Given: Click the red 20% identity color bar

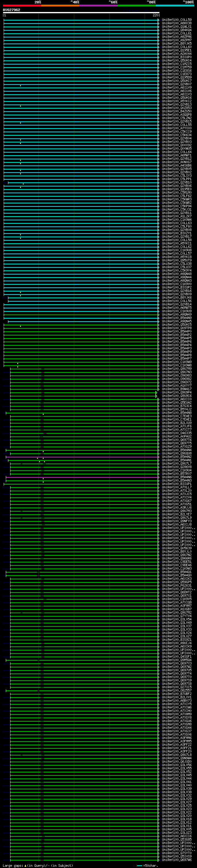Looking at the screenshot, I should point(22,6).
